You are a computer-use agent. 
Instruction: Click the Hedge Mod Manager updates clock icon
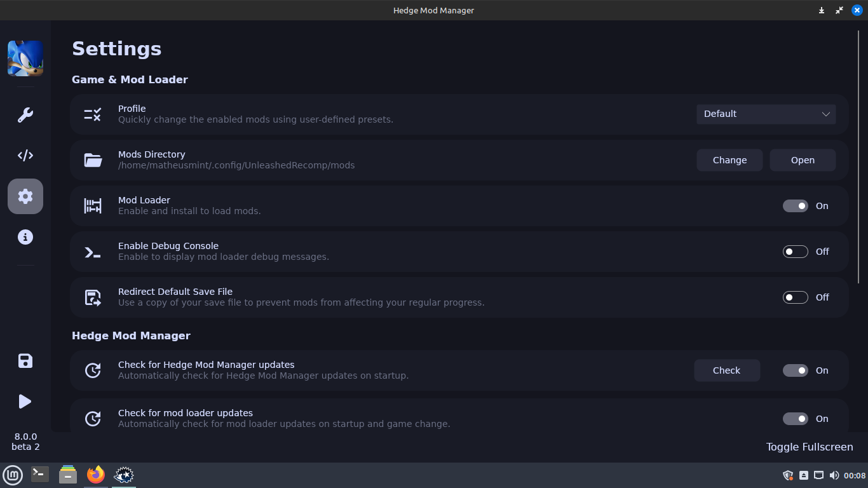pyautogui.click(x=93, y=370)
